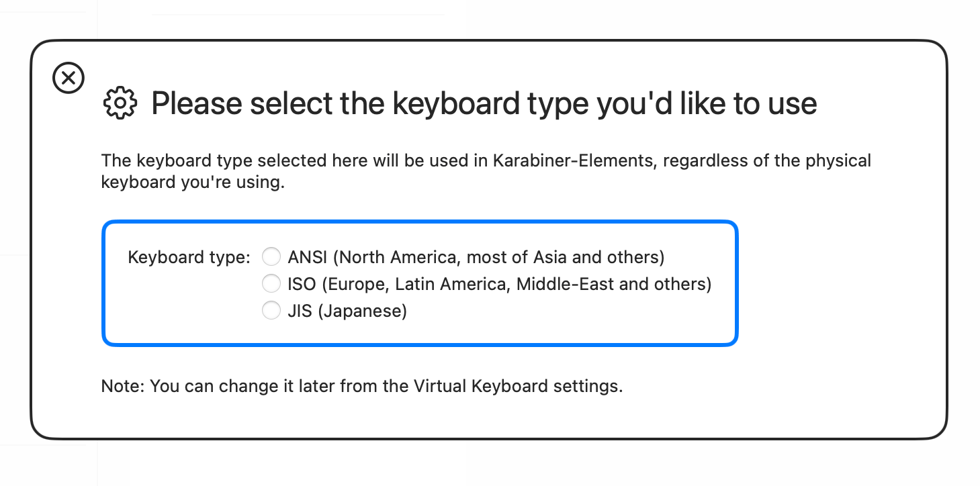Click the Karabiner-Elements description paragraph
980x486 pixels.
tap(486, 171)
